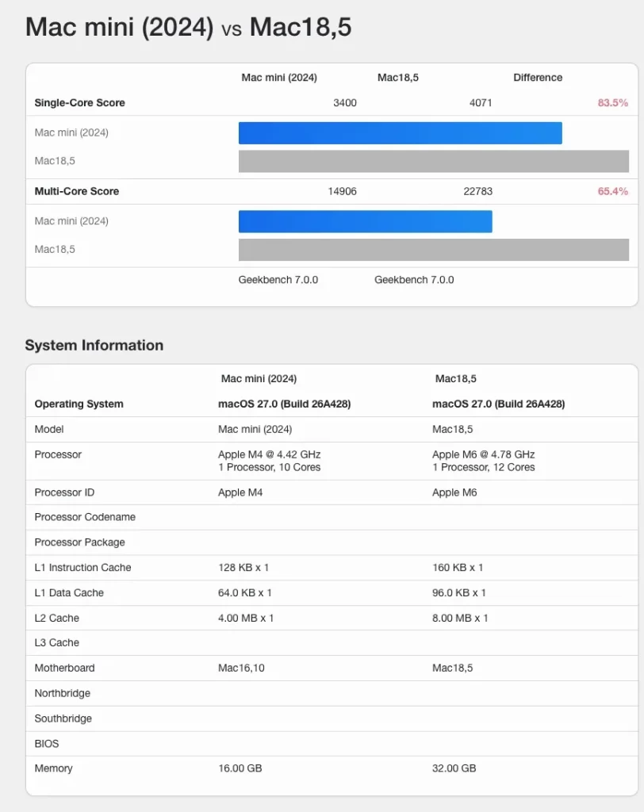Image resolution: width=644 pixels, height=812 pixels.
Task: Click the "System Information" section heading
Action: pyautogui.click(x=94, y=346)
